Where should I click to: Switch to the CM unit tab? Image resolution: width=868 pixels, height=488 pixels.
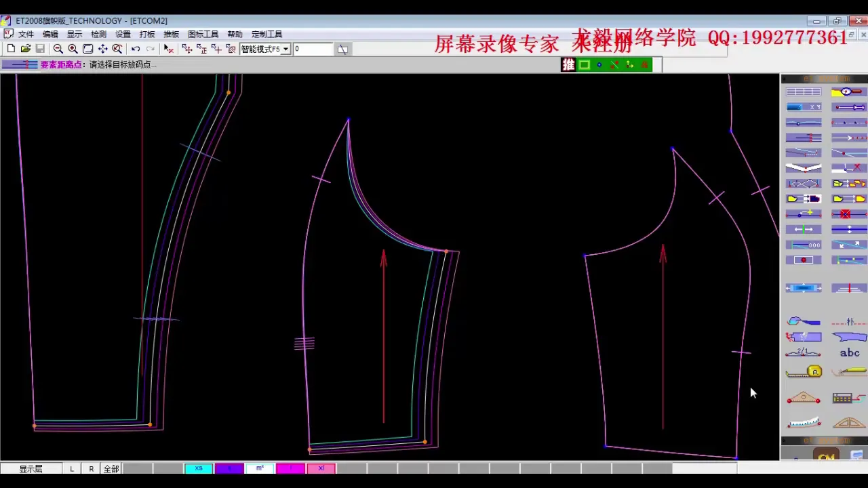point(826,455)
